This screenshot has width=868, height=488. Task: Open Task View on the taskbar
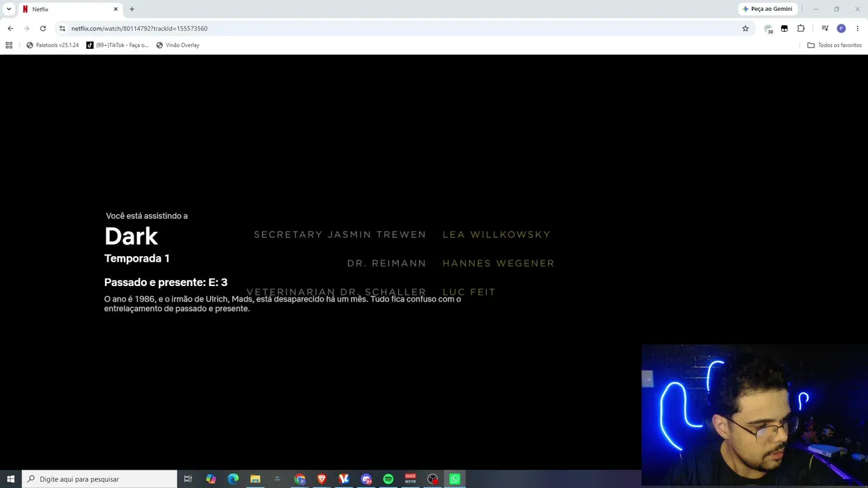point(188,479)
